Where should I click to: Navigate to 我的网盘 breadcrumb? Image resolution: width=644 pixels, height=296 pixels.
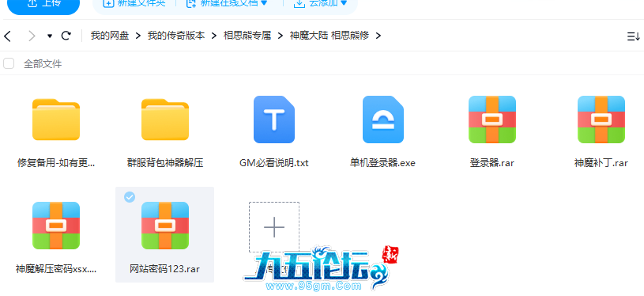pos(110,36)
